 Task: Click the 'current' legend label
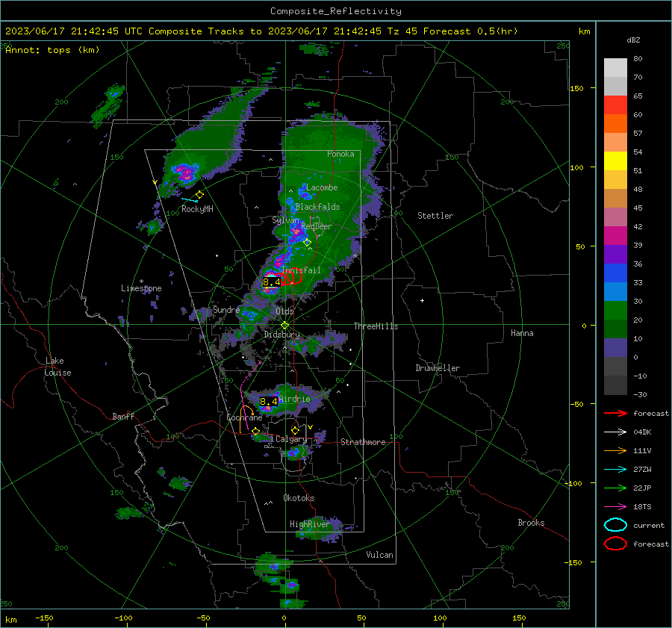tap(649, 525)
